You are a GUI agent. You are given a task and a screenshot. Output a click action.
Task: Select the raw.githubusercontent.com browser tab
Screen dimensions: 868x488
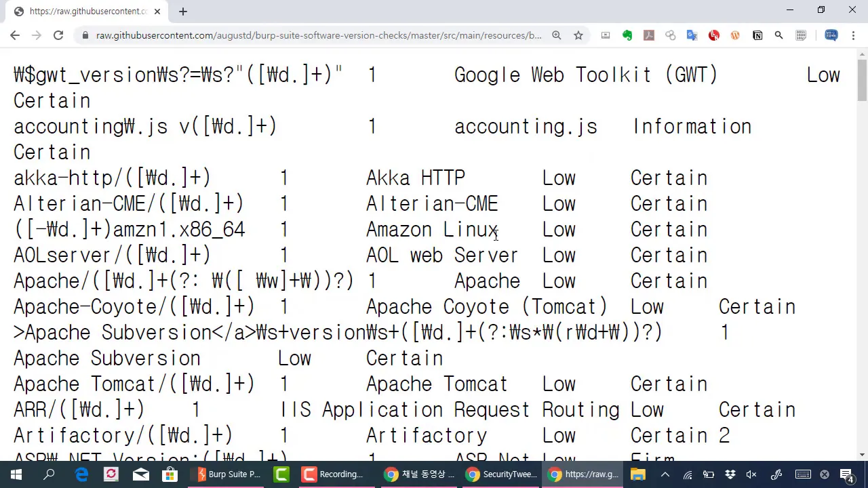87,12
